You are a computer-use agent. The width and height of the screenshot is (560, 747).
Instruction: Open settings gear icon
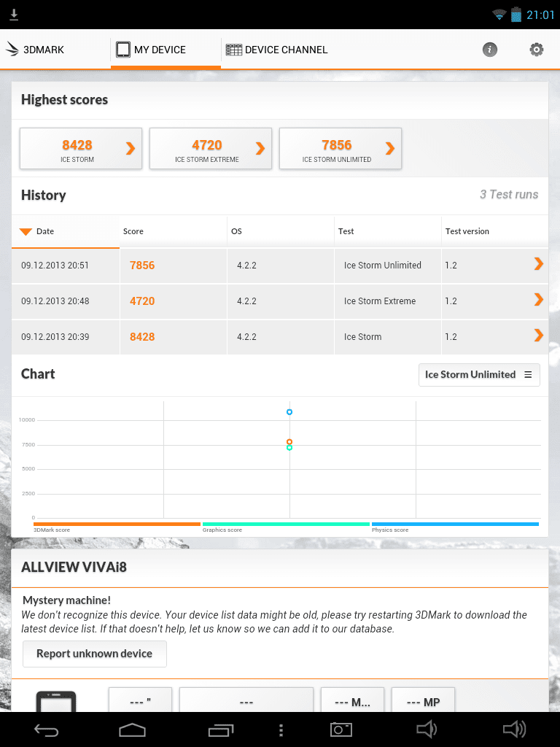click(536, 50)
